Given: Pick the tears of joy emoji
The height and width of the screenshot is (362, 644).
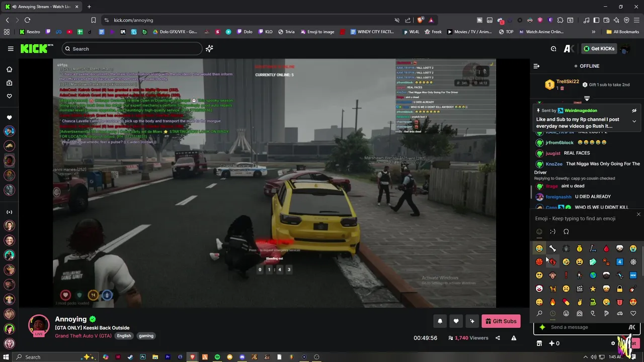Looking at the screenshot, I should [x=539, y=248].
